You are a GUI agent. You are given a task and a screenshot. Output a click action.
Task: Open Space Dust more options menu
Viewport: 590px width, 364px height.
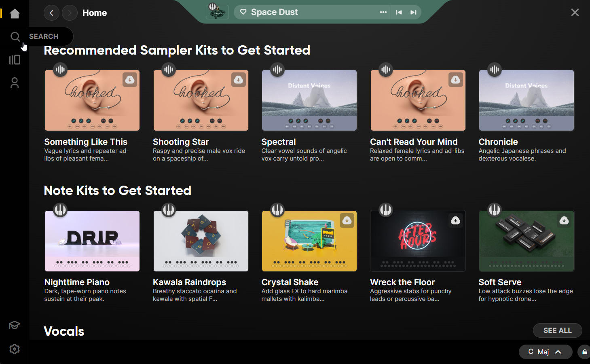point(383,12)
